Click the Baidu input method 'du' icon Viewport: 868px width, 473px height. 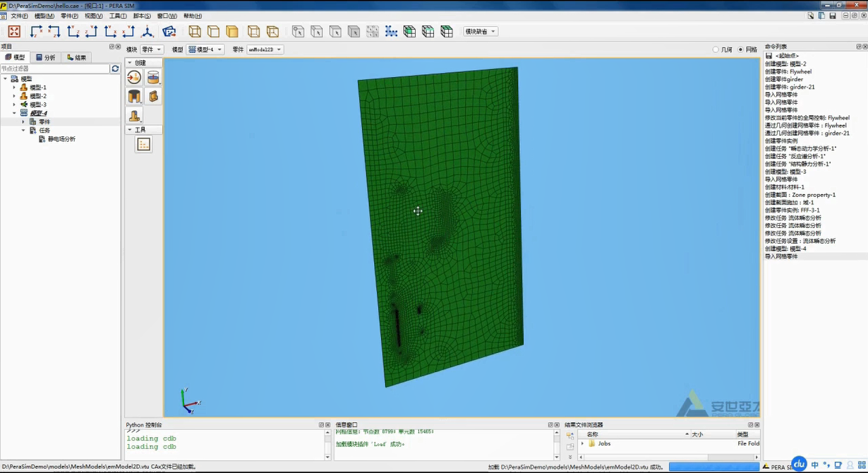(x=799, y=464)
